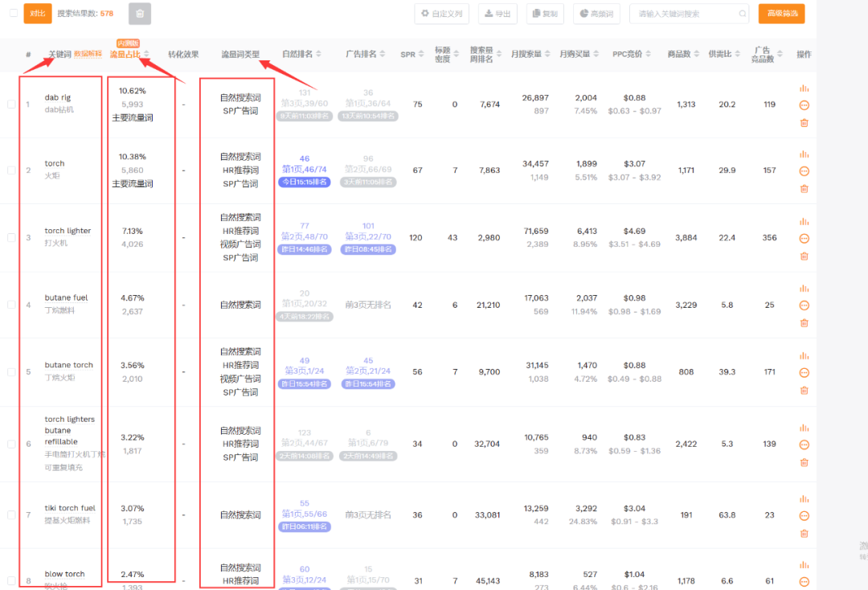Open the 数据解释 link in header

[x=88, y=54]
